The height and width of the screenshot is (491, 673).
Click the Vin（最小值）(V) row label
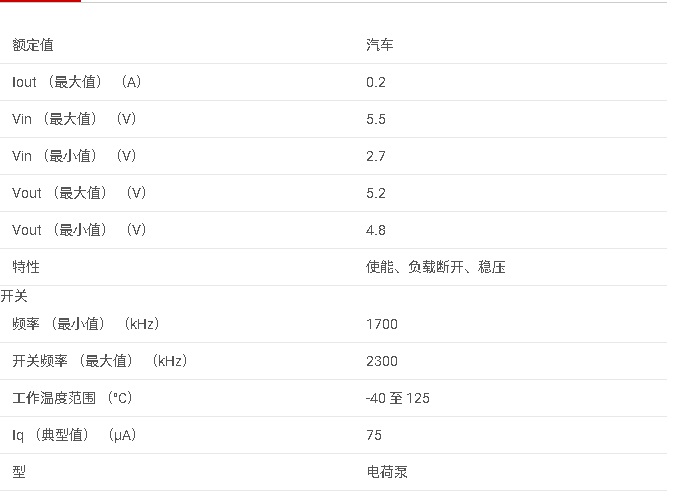(x=74, y=155)
